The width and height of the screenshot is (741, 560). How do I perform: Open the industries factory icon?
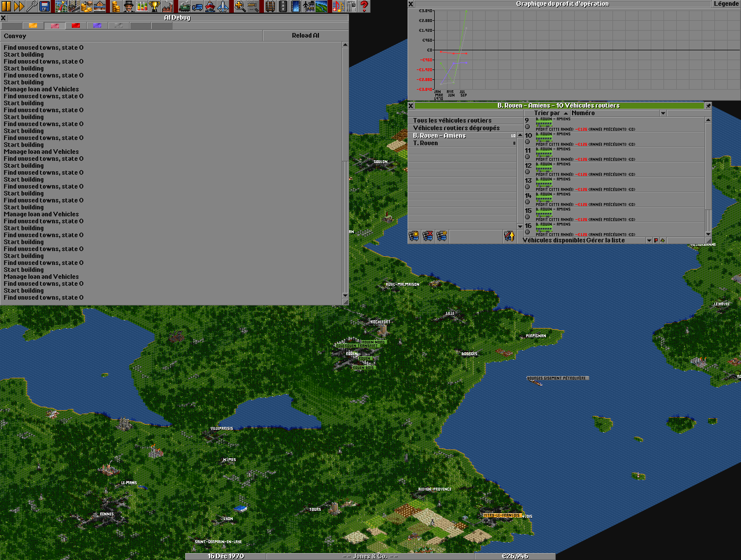click(x=167, y=6)
